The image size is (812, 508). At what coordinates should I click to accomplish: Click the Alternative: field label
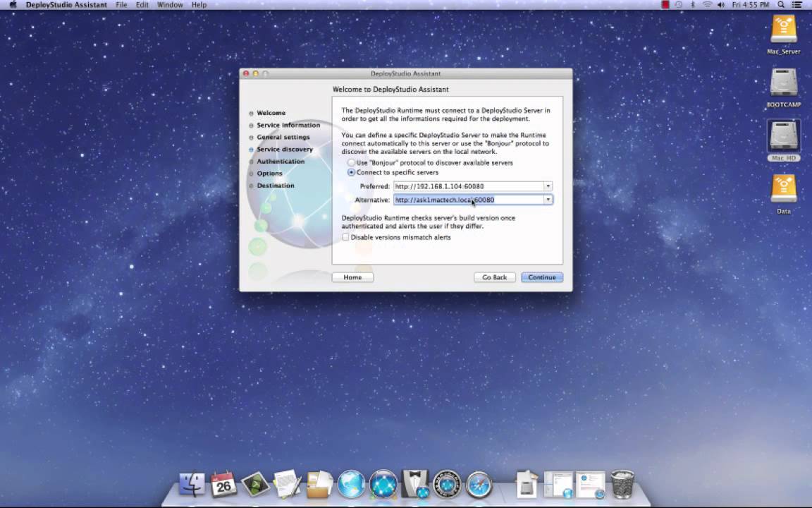point(372,200)
